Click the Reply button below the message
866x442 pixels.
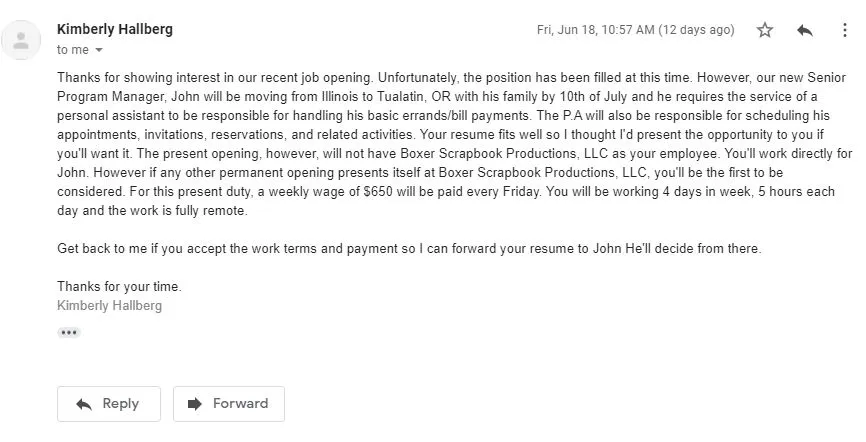click(x=109, y=404)
